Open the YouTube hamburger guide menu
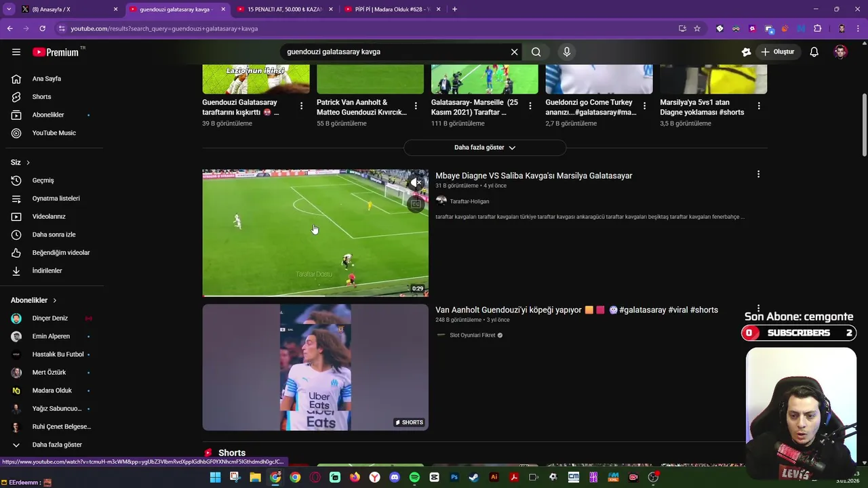This screenshot has height=488, width=868. (16, 52)
